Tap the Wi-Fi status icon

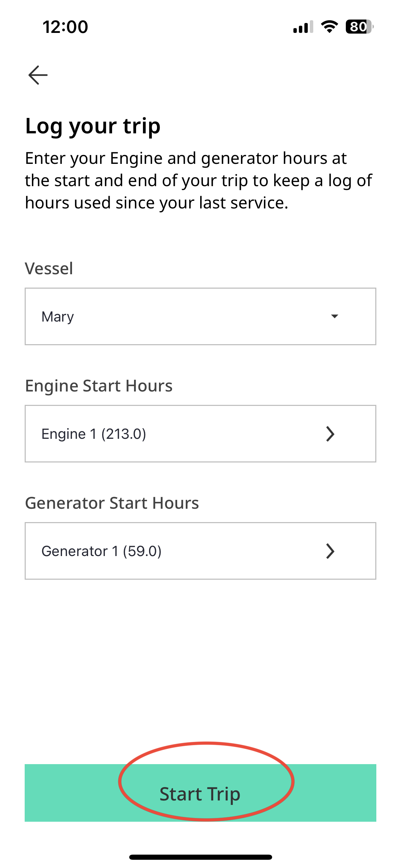(329, 27)
